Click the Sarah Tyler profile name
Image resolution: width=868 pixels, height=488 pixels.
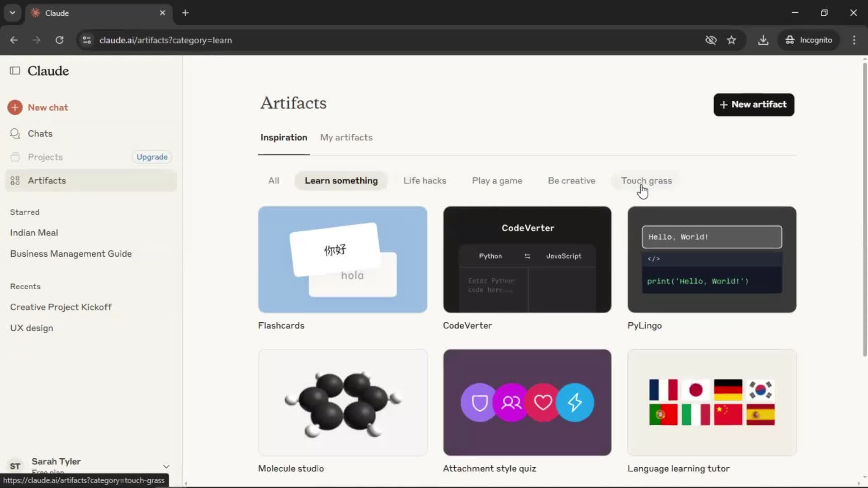click(x=56, y=462)
